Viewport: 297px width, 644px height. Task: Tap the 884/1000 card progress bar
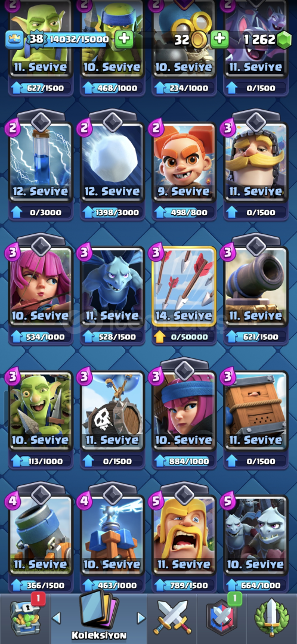tap(184, 461)
